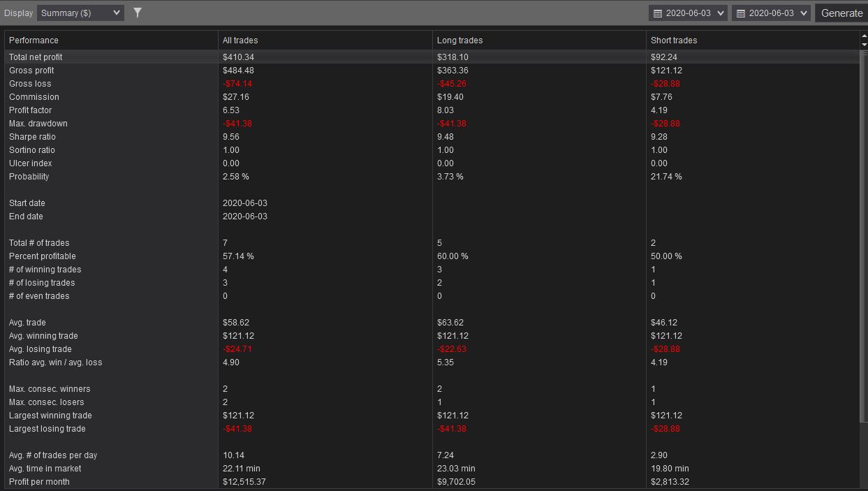
Task: Click the Performance column header
Action: [x=111, y=41]
